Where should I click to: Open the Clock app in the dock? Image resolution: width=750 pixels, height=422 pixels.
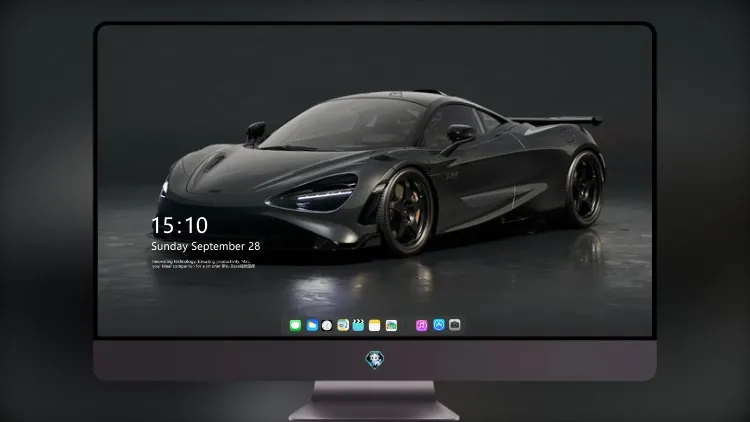(327, 325)
